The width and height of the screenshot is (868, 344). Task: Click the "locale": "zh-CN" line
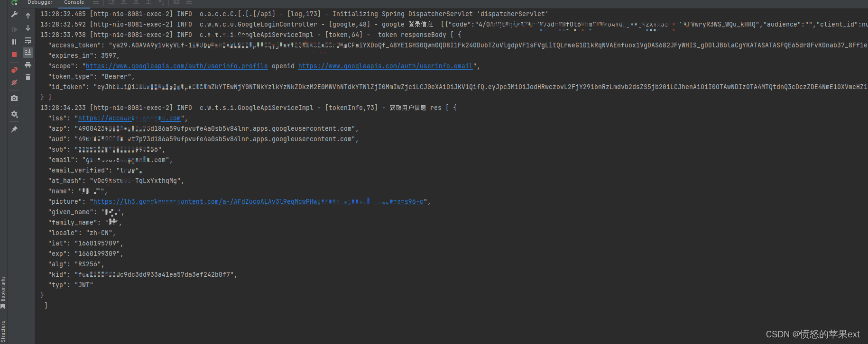coord(82,233)
